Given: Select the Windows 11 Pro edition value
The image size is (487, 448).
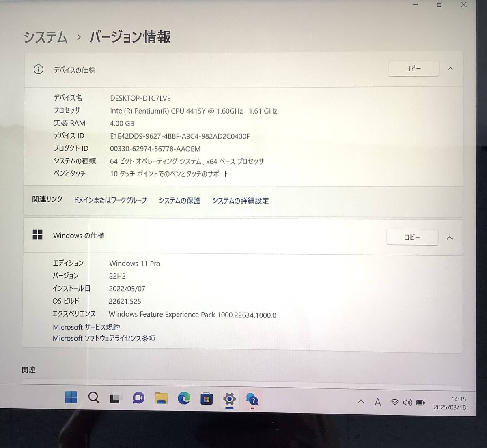Looking at the screenshot, I should coord(135,264).
